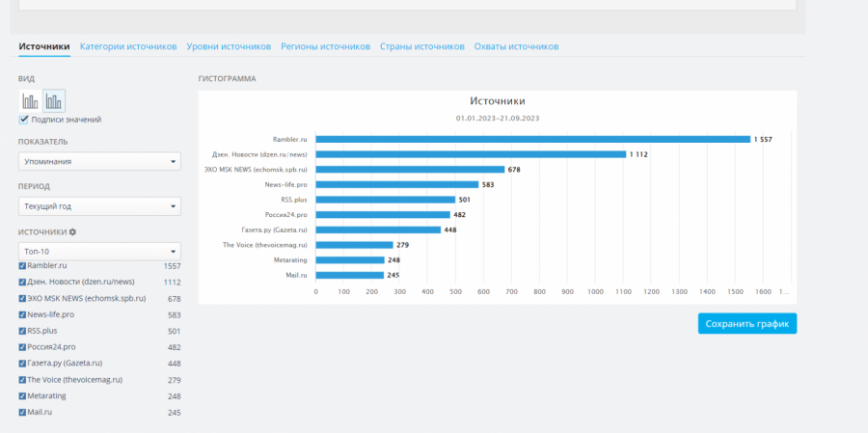The image size is (868, 433).
Task: Switch to the Регионы источников tab
Action: click(326, 46)
